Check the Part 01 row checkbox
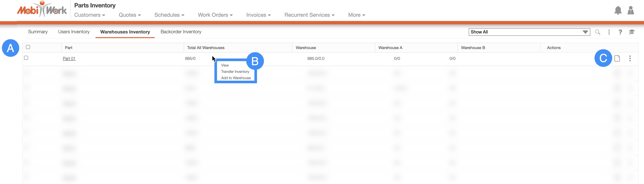The width and height of the screenshot is (644, 184). [x=26, y=58]
